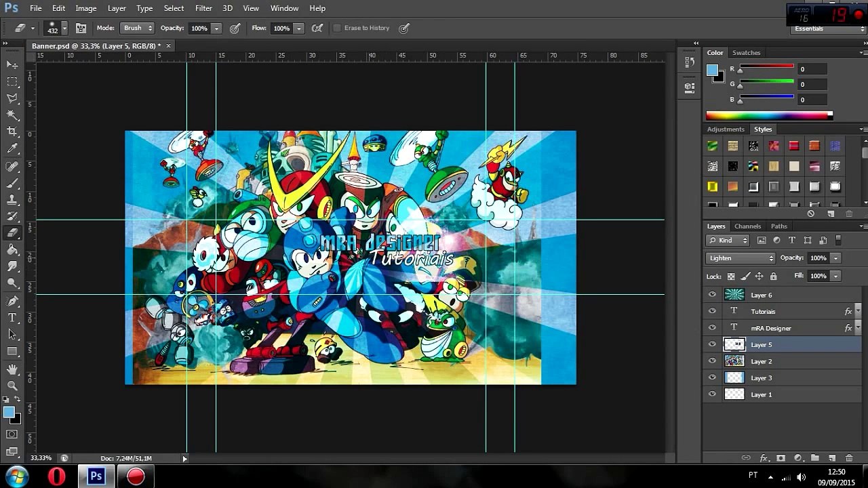
Task: Toggle visibility of Layer 2
Action: 712,361
